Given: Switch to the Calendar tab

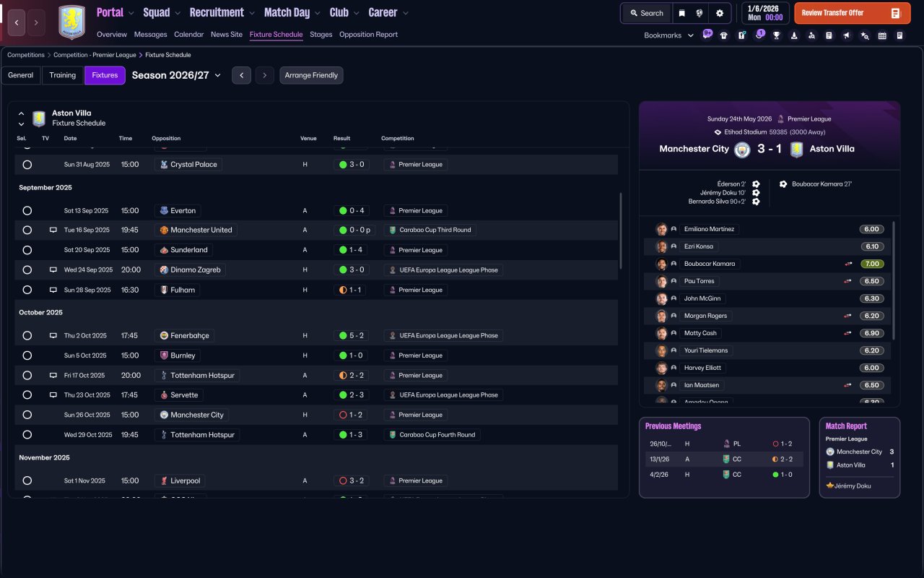Looking at the screenshot, I should 189,35.
